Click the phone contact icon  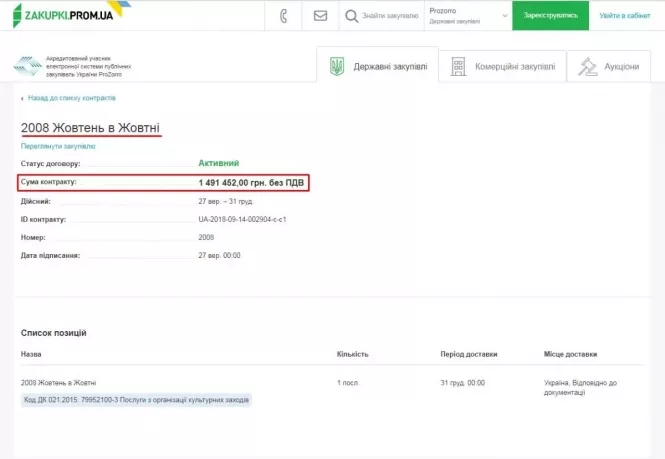point(283,16)
